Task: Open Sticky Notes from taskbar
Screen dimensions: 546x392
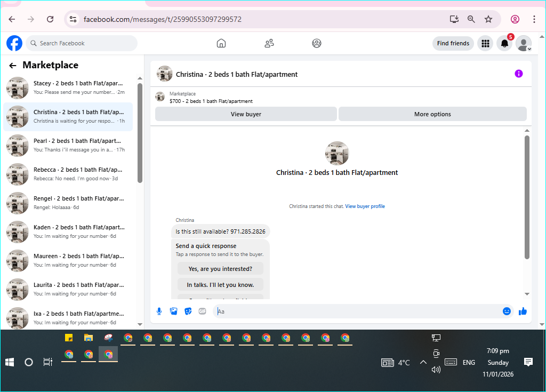Action: [x=69, y=338]
